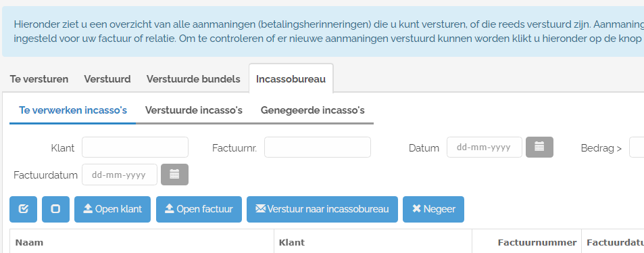Click the Open factuur button

click(x=199, y=210)
